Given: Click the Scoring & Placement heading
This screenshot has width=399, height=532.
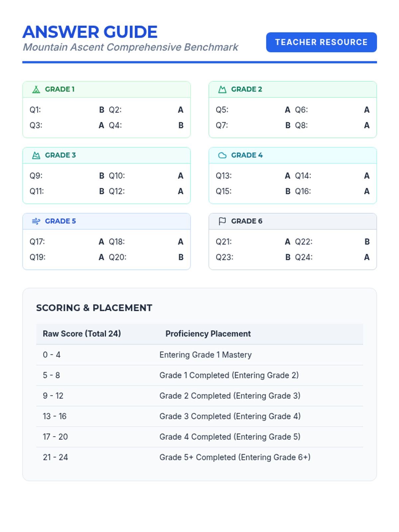Looking at the screenshot, I should point(94,308).
